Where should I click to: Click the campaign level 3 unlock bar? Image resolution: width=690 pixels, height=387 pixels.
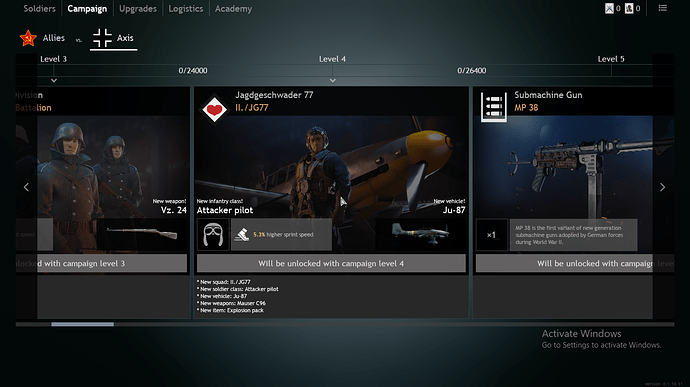(x=102, y=263)
